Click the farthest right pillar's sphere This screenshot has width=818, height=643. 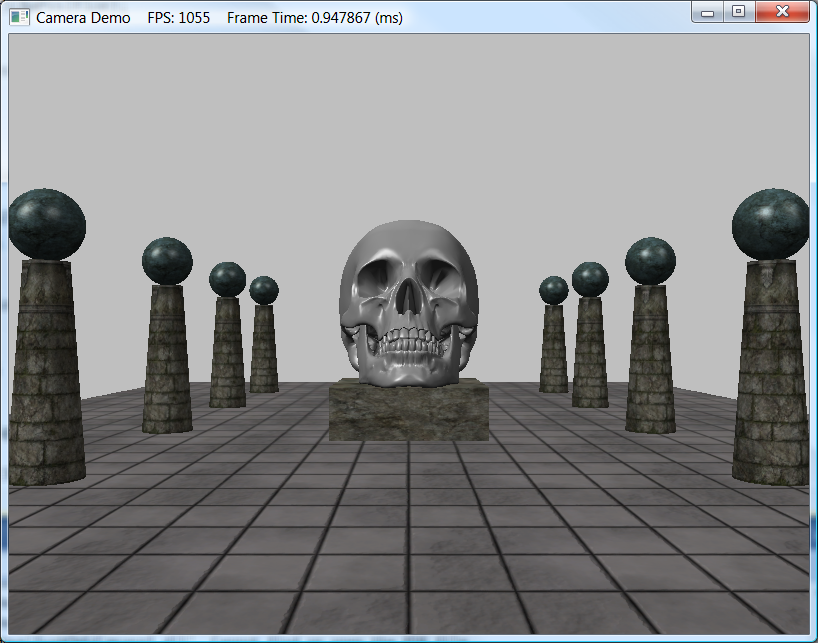point(554,290)
